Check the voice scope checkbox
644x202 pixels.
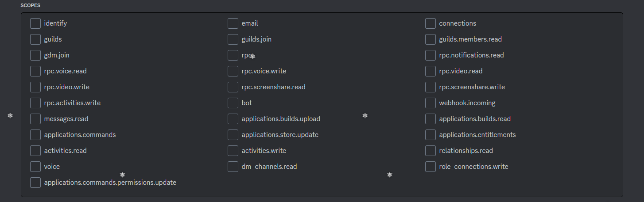point(35,167)
